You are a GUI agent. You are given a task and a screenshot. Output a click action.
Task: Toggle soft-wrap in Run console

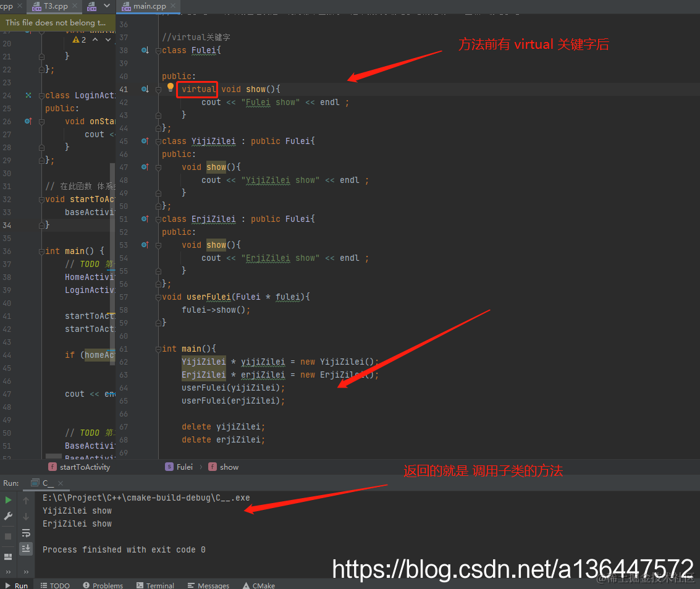[x=26, y=533]
